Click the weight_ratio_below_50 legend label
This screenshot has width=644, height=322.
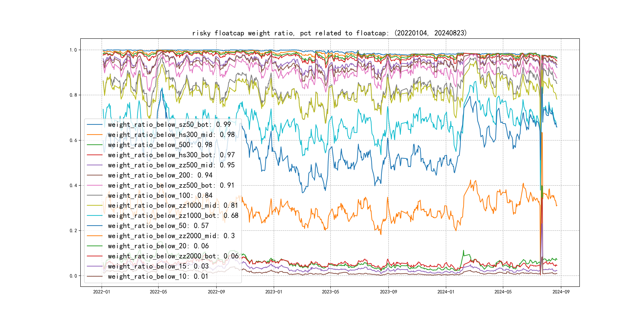pyautogui.click(x=158, y=226)
